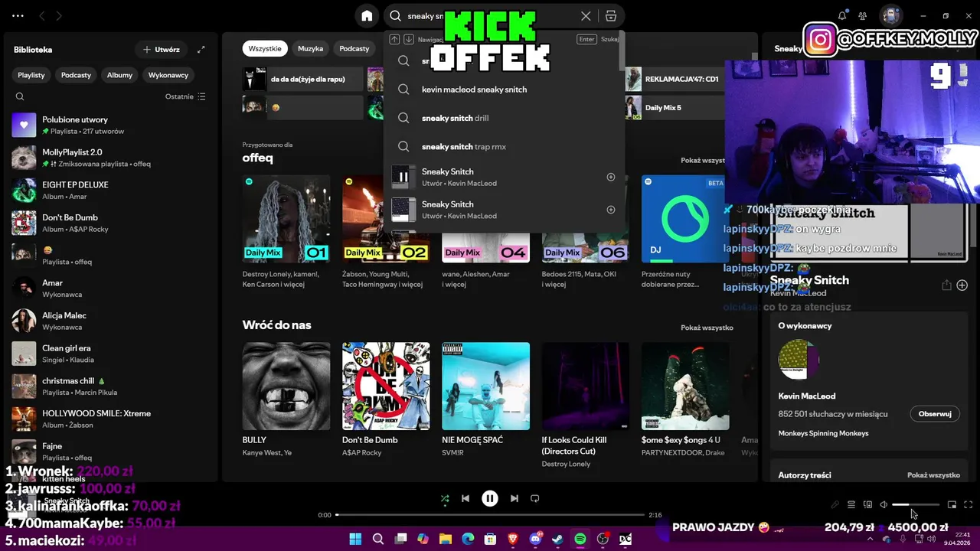Toggle the Podcasty filter in Biblioteka

coord(76,75)
